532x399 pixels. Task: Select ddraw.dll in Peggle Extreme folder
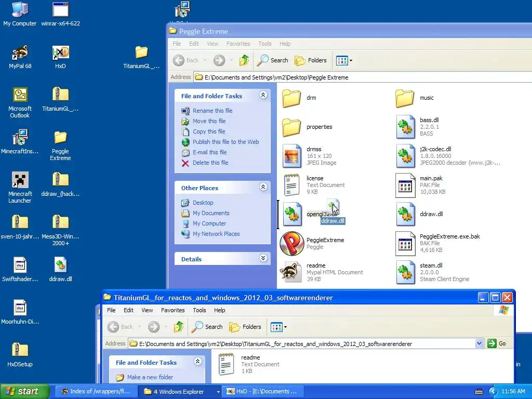pyautogui.click(x=419, y=214)
